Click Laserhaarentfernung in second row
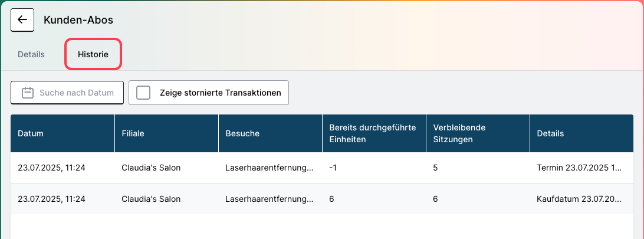This screenshot has height=239, width=644. click(270, 199)
